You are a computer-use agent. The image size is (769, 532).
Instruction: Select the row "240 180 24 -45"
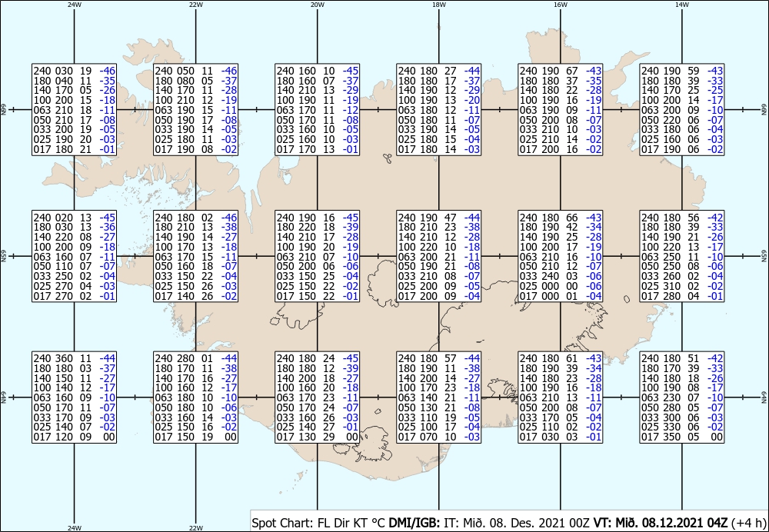[318, 358]
